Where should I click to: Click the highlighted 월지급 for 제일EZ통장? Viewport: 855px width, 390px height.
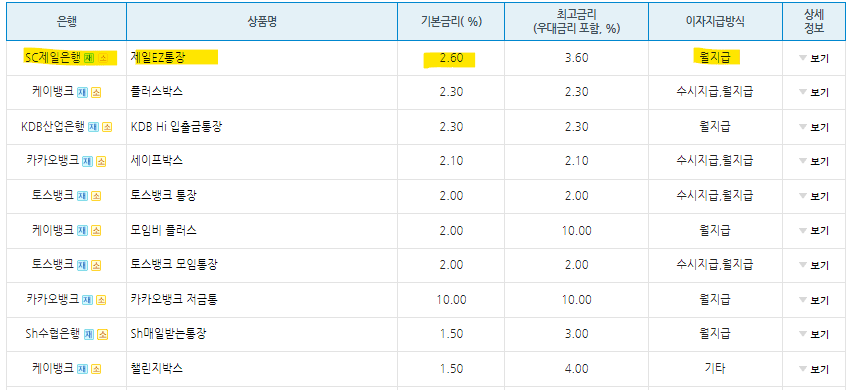pyautogui.click(x=715, y=57)
